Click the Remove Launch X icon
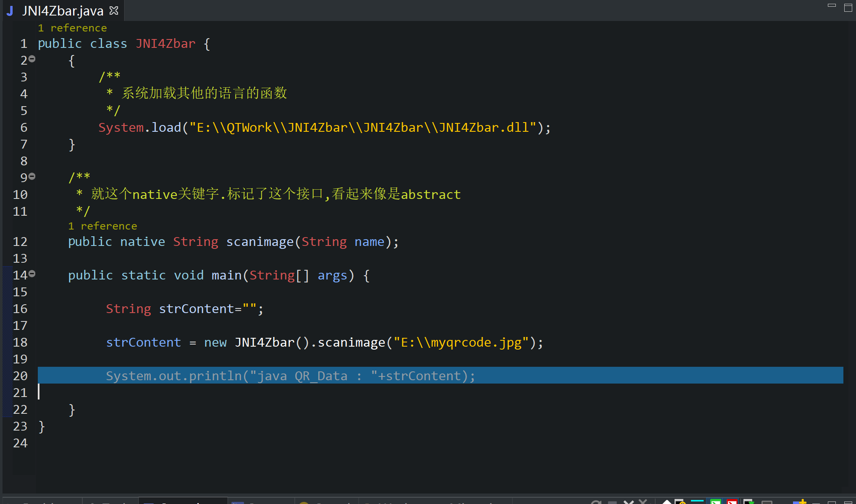The height and width of the screenshot is (504, 856). 628,502
